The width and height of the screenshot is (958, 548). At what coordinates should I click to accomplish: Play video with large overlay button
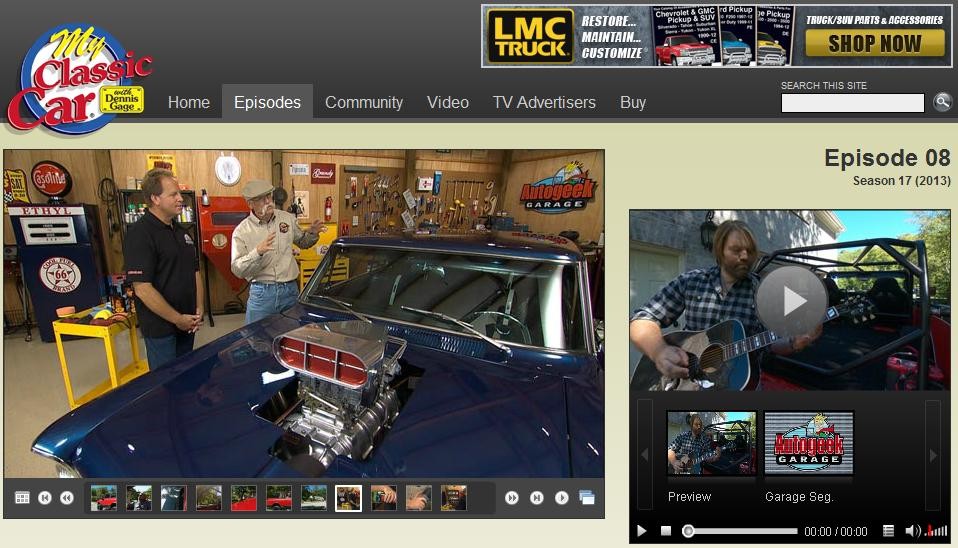pos(791,301)
